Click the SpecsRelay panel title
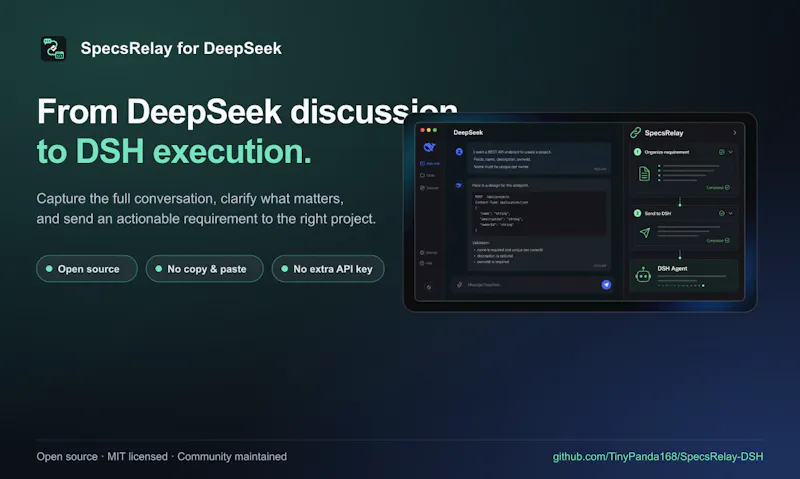Viewport: 800px width, 479px height. [x=664, y=133]
